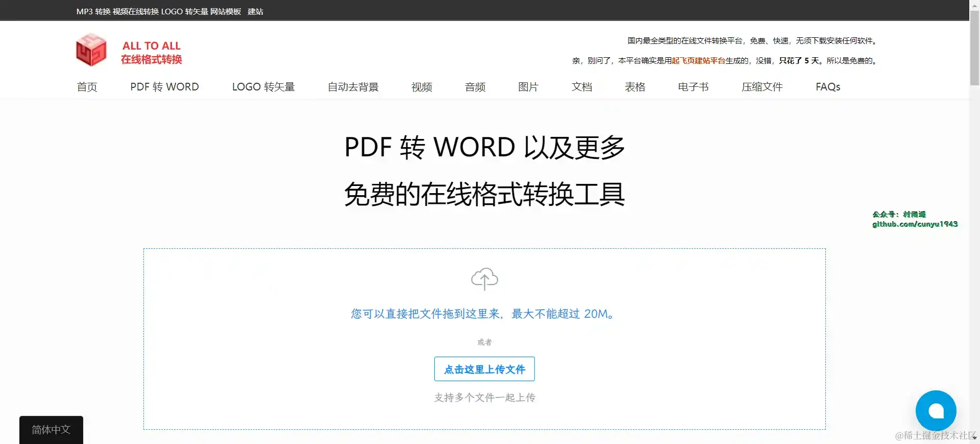Open the 视频 conversion menu
Screen dimensions: 980x444
pos(422,87)
